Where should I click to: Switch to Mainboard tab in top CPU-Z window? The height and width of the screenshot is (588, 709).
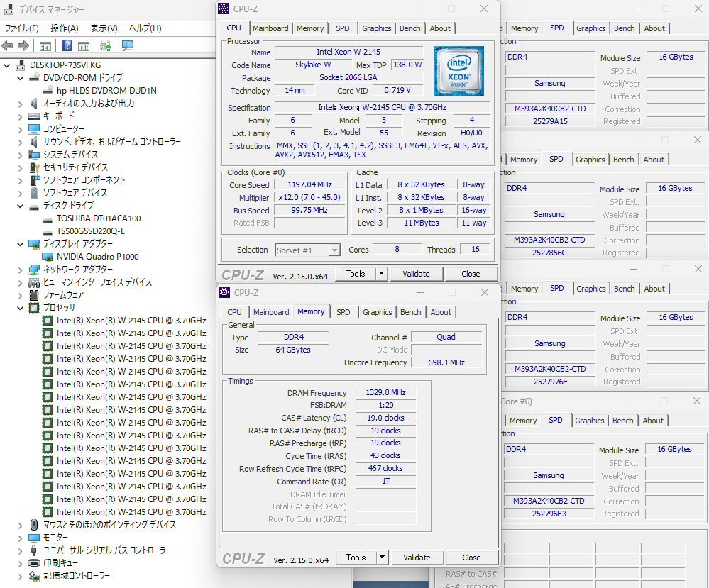(x=270, y=28)
